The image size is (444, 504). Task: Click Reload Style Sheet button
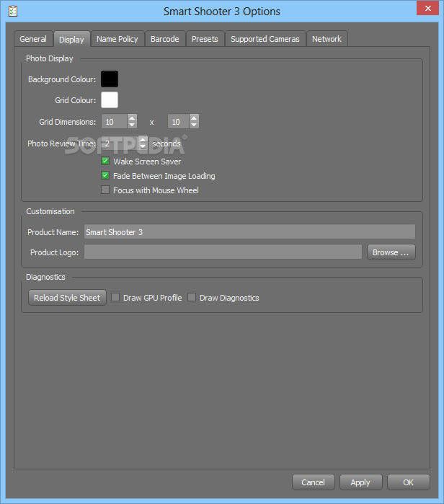tap(67, 298)
